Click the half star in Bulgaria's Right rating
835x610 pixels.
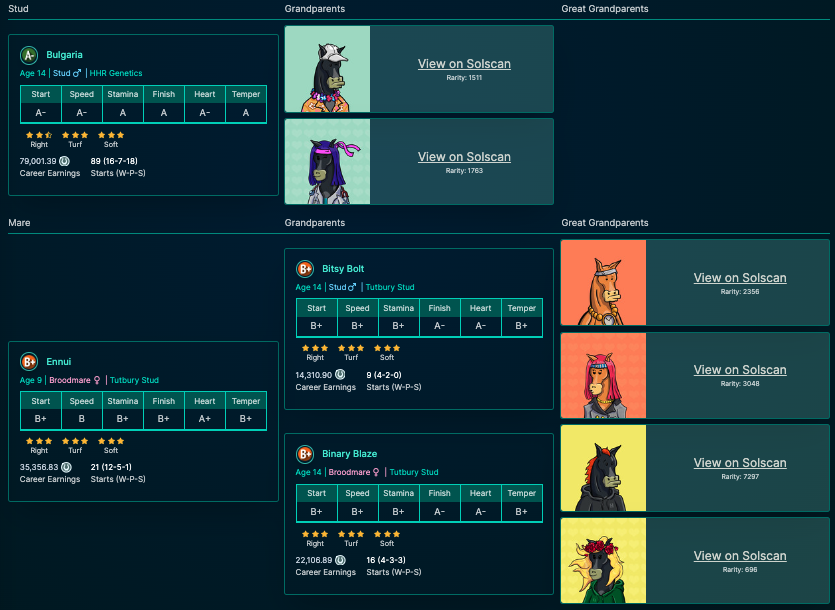click(x=47, y=135)
